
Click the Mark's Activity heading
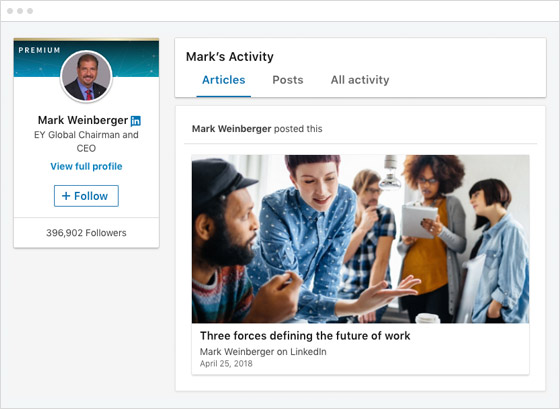coord(230,56)
